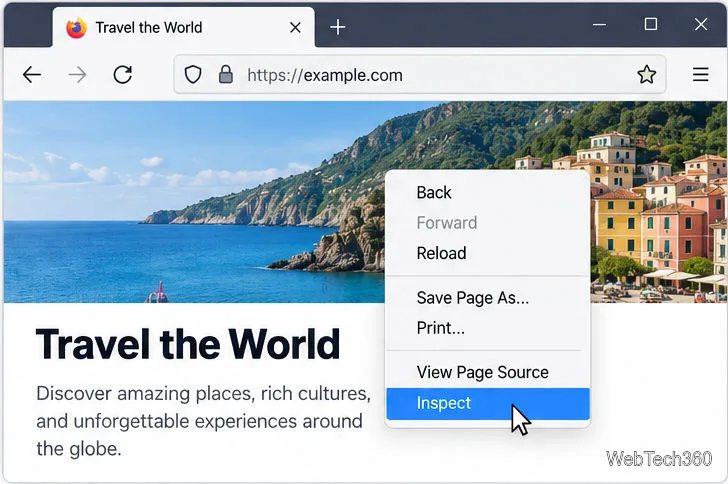
Task: Choose Back from the context menu
Action: coord(488,192)
